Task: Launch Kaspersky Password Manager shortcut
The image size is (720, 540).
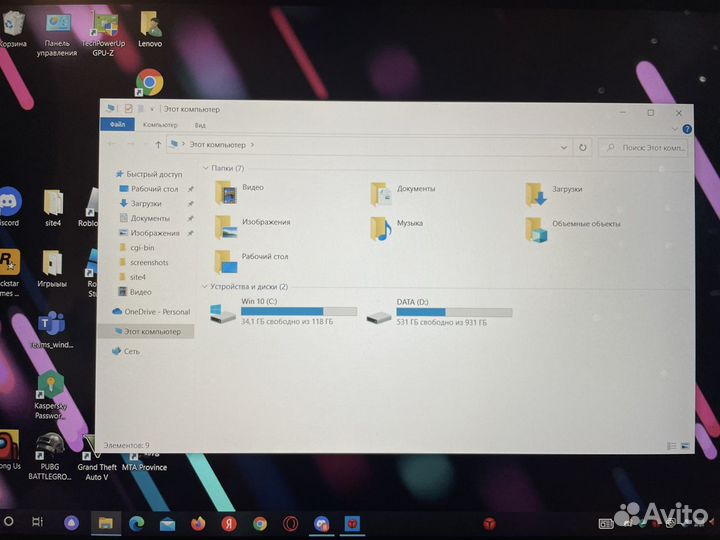Action: pos(51,395)
